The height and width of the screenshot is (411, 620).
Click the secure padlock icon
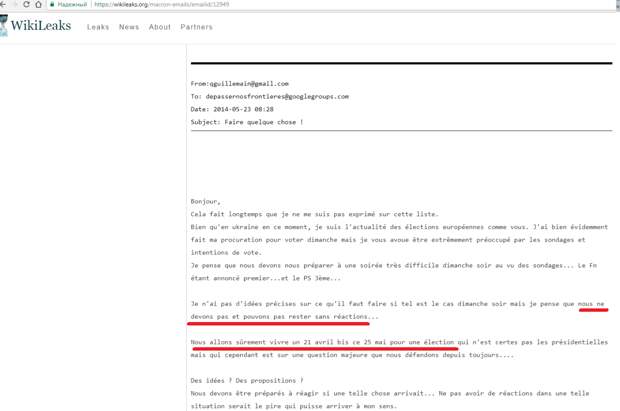tap(52, 4)
